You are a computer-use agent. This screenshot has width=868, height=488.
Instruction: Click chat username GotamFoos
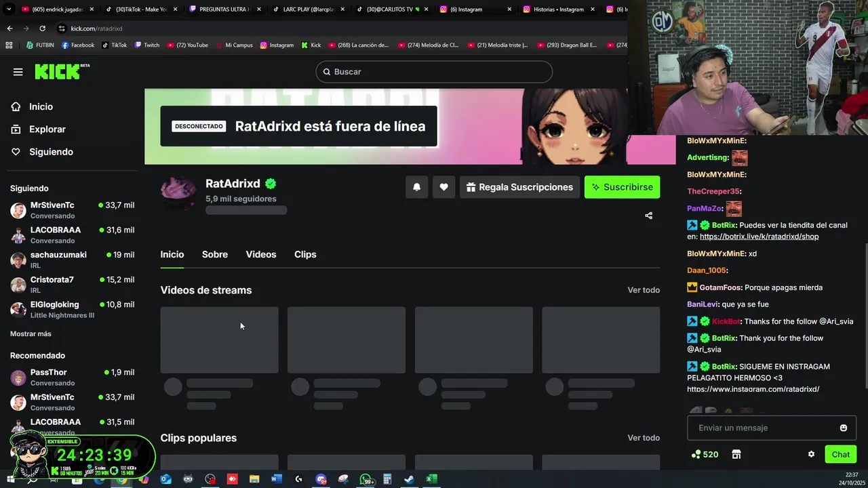[x=720, y=287]
